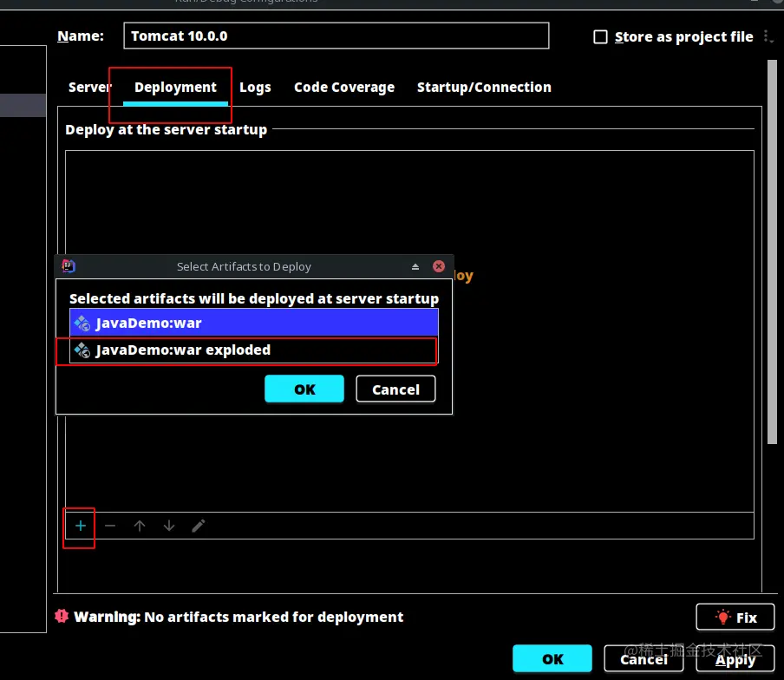Click the pencil edit artifact icon
Image resolution: width=784 pixels, height=680 pixels.
199,526
